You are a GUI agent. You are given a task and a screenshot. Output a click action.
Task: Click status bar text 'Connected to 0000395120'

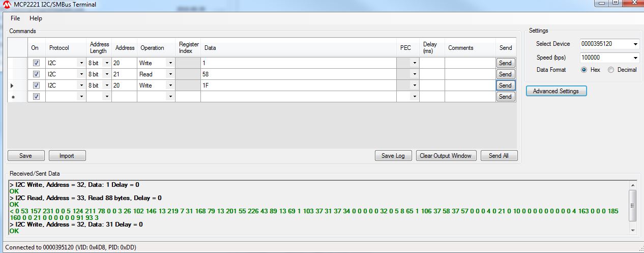(x=71, y=247)
